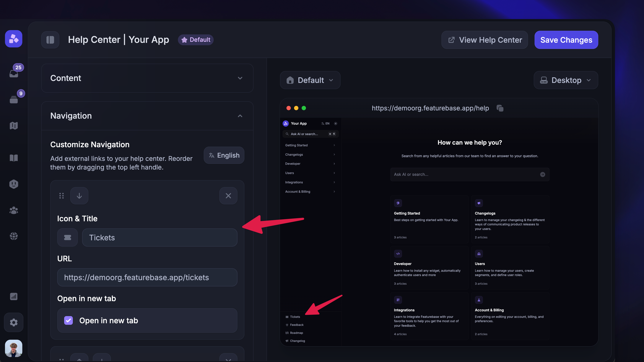Expand the Content section
Viewport: 644px width, 362px height.
[x=147, y=78]
